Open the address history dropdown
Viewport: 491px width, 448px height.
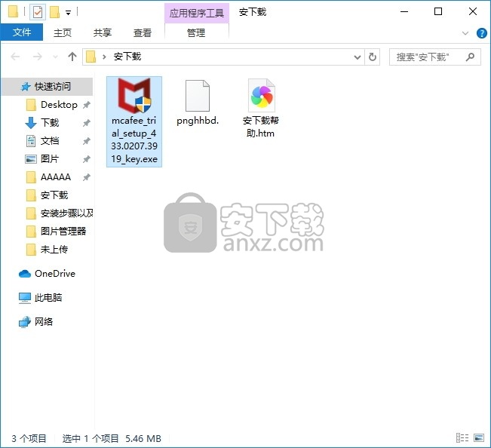point(358,57)
